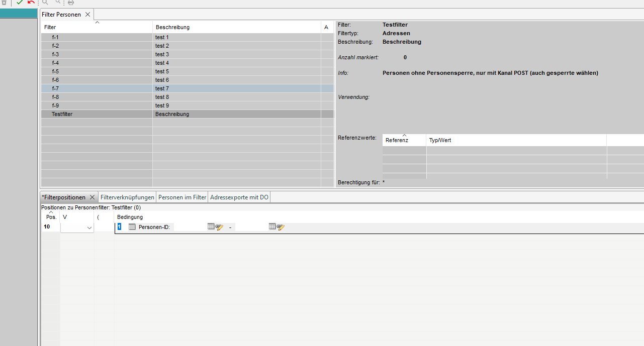The width and height of the screenshot is (644, 346).
Task: Click table icon left of Personen-ID label
Action: click(x=132, y=227)
